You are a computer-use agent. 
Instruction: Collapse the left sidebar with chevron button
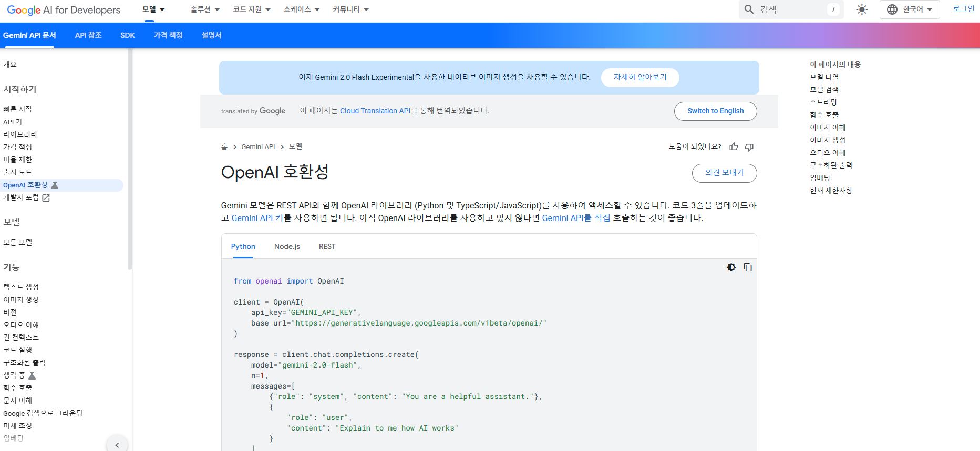tap(117, 445)
